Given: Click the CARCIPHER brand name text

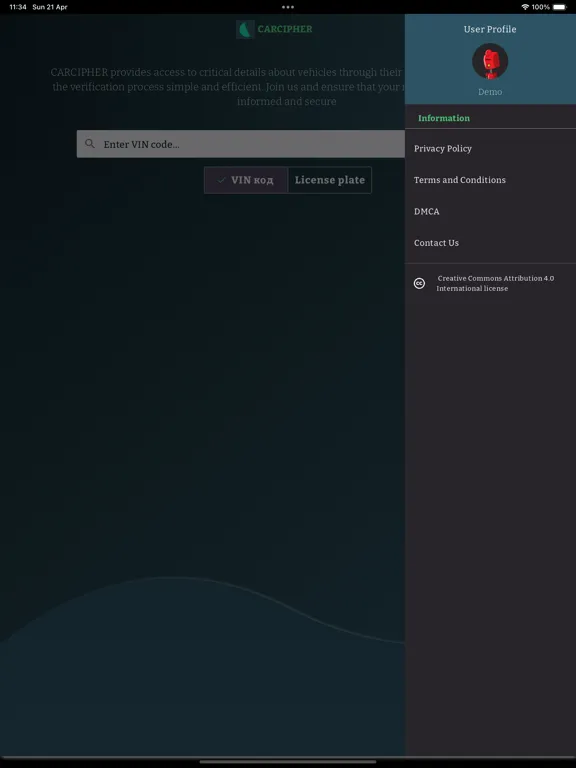Looking at the screenshot, I should 285,29.
